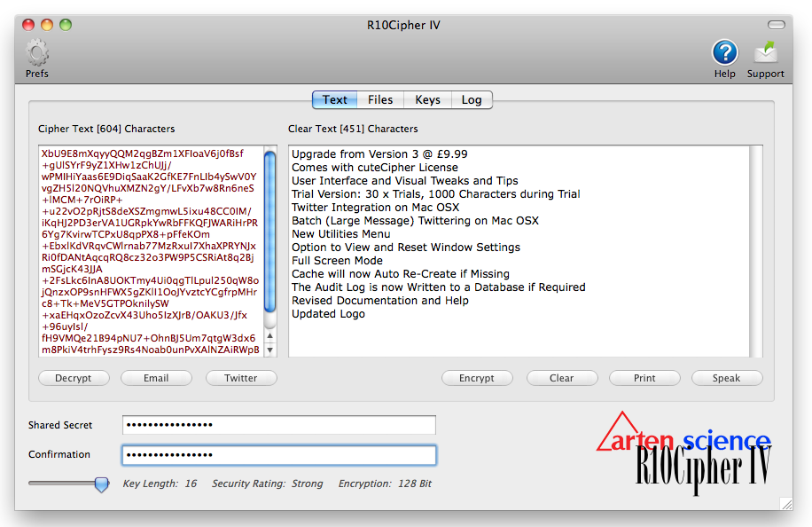
Task: Switch to the Keys tab
Action: click(428, 100)
